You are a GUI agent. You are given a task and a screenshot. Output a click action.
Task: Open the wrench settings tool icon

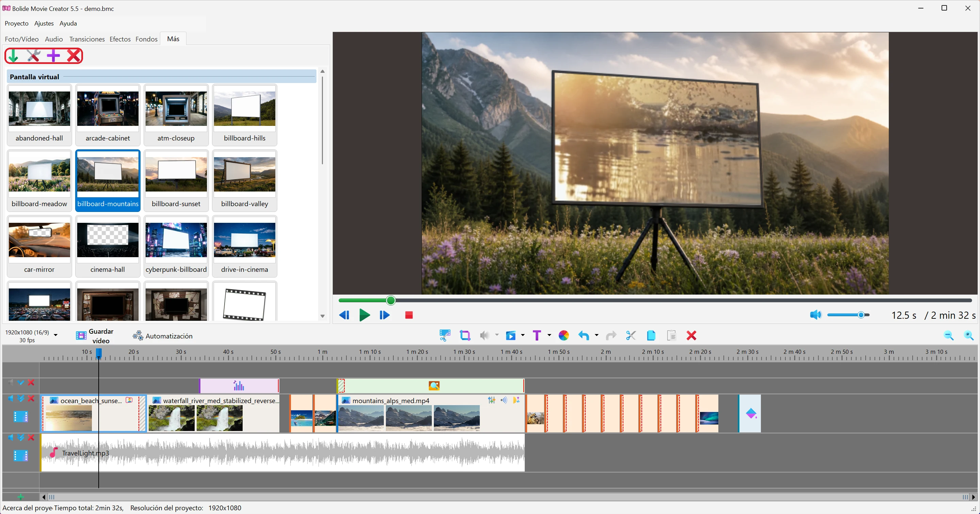click(x=33, y=56)
